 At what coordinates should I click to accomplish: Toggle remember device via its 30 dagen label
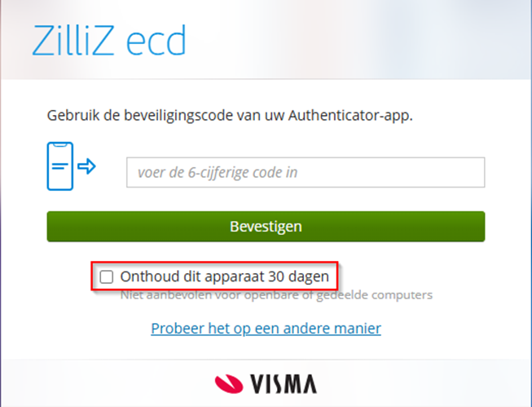(x=225, y=276)
